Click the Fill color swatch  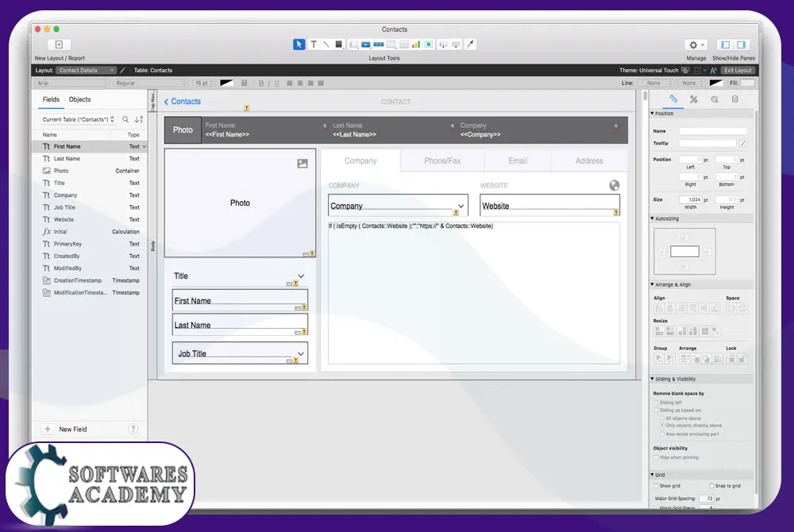click(747, 83)
